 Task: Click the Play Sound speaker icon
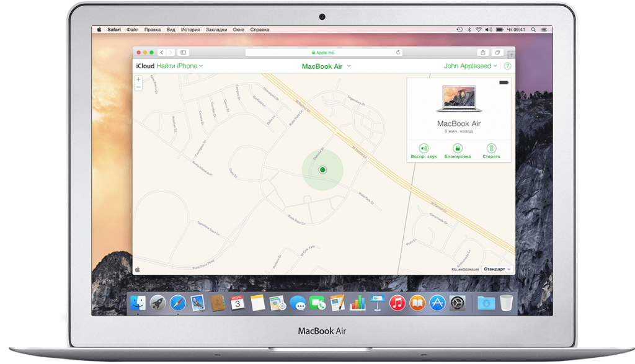click(x=424, y=148)
